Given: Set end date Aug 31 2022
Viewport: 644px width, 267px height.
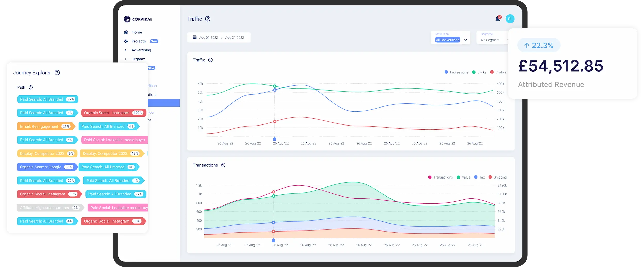Looking at the screenshot, I should [234, 38].
